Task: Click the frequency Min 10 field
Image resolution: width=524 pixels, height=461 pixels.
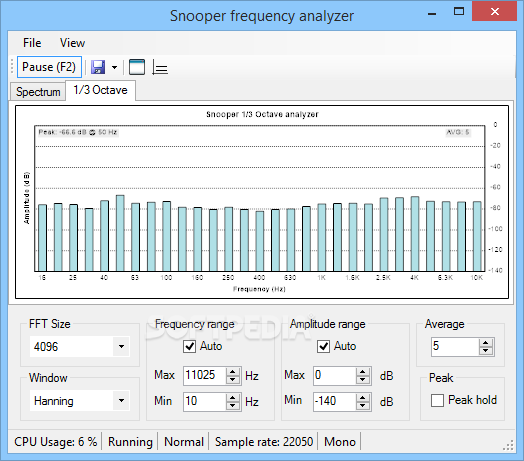Action: tap(205, 401)
